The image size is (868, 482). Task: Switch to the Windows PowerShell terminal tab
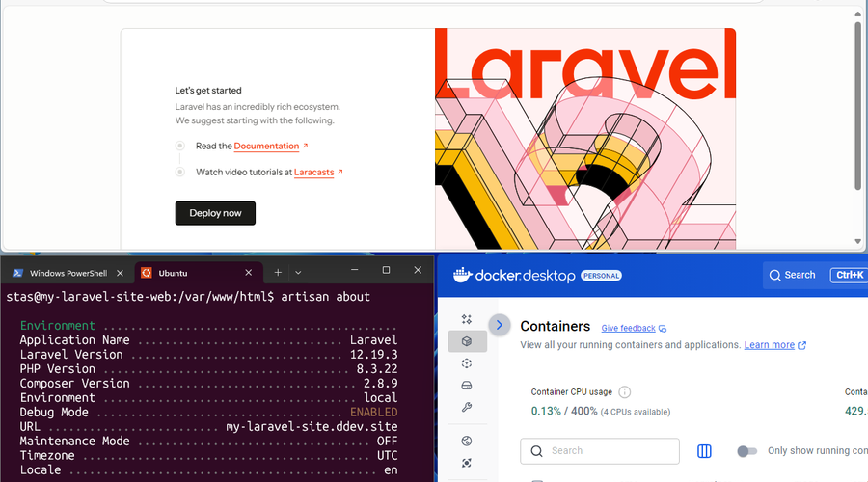pos(68,274)
